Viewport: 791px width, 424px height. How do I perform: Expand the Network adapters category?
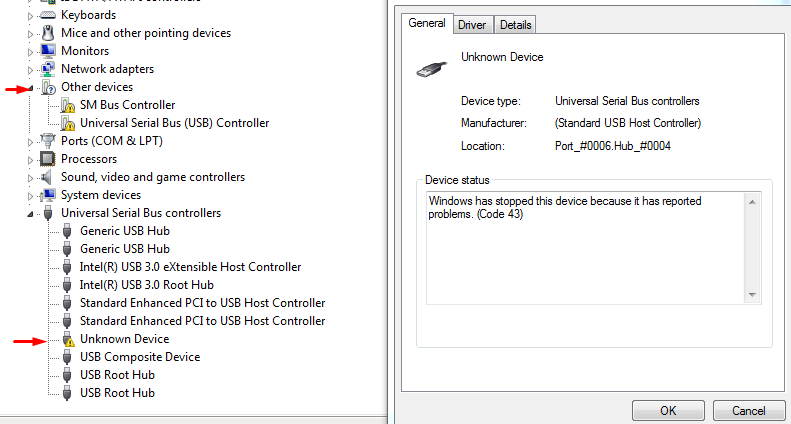(x=32, y=69)
